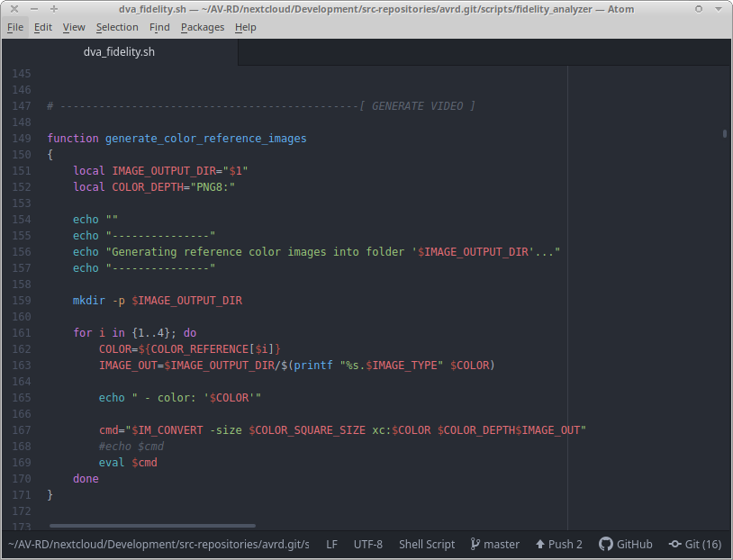This screenshot has height=560, width=733.
Task: Click the horizontal scrollbar below the editor
Action: tap(153, 526)
